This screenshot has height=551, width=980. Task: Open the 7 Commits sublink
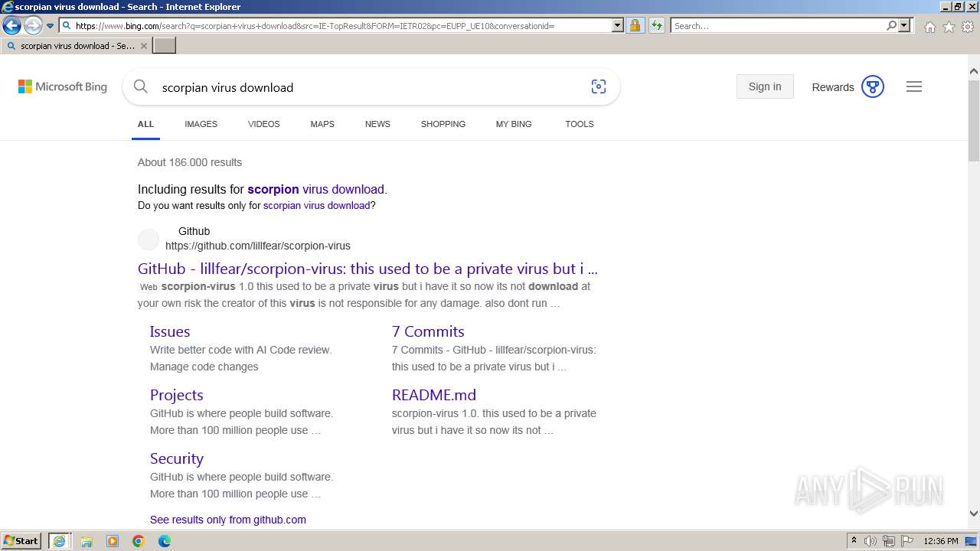428,331
